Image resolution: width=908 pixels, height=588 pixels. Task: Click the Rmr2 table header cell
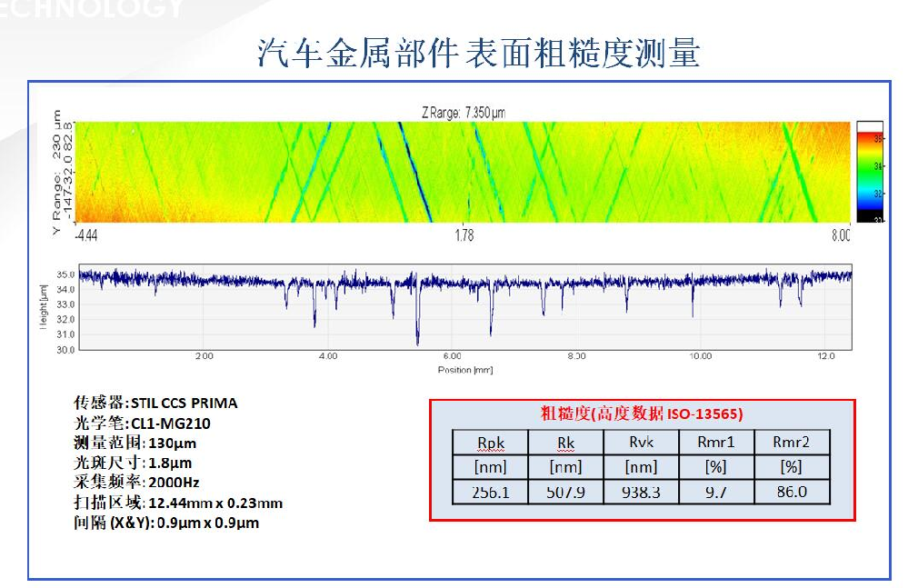tap(792, 443)
